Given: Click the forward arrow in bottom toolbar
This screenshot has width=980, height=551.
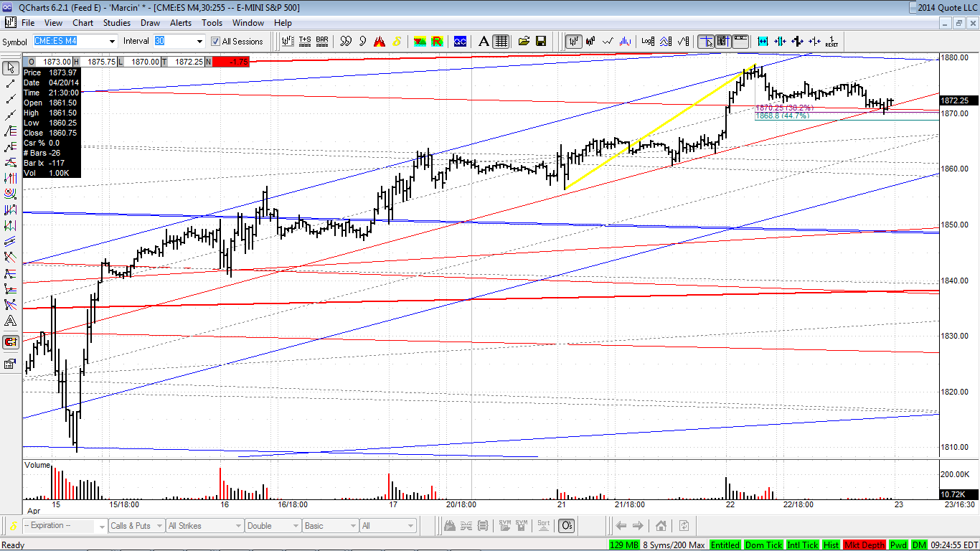Looking at the screenshot, I should tap(639, 526).
